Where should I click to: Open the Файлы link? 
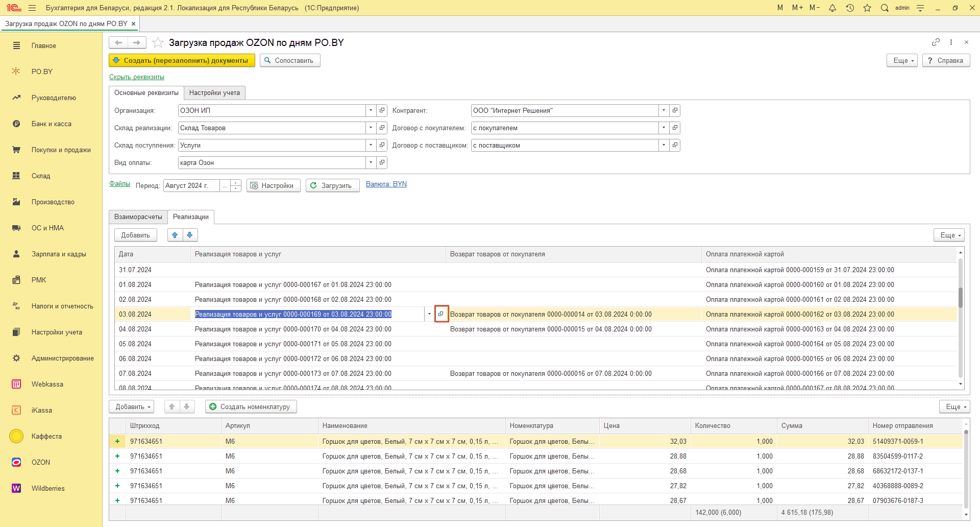point(119,184)
